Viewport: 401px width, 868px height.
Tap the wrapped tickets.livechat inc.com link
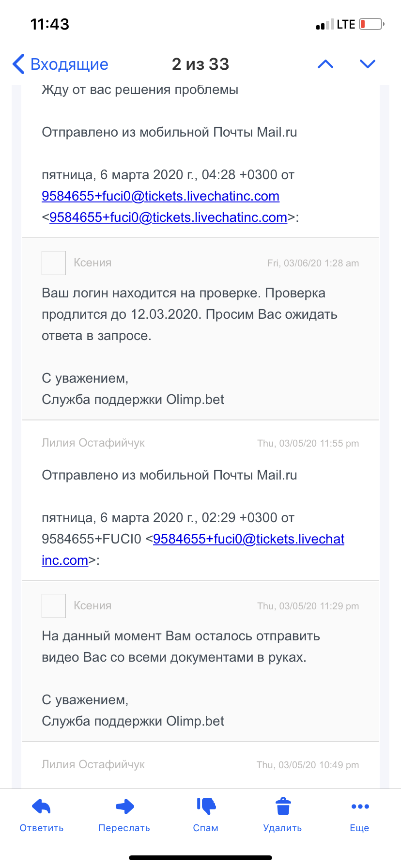[248, 539]
